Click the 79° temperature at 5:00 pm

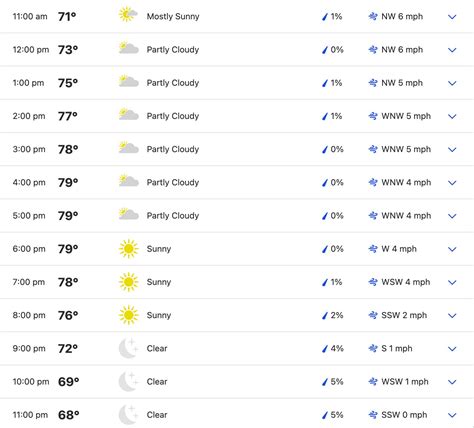pyautogui.click(x=68, y=216)
